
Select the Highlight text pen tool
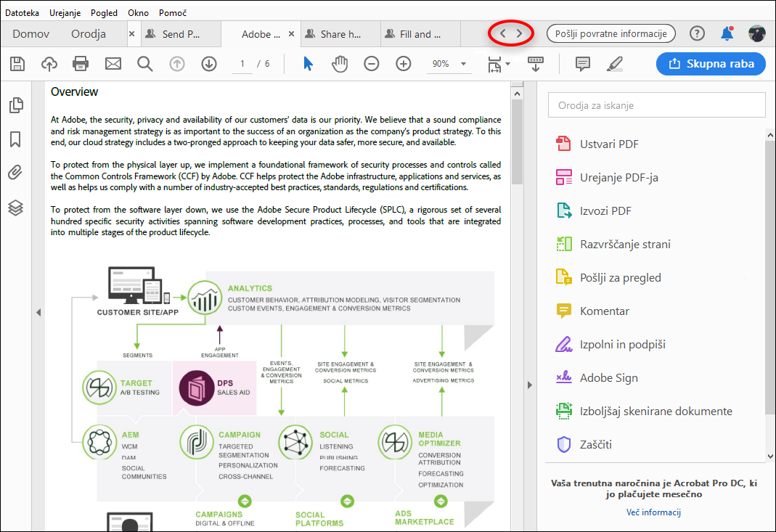pyautogui.click(x=615, y=64)
